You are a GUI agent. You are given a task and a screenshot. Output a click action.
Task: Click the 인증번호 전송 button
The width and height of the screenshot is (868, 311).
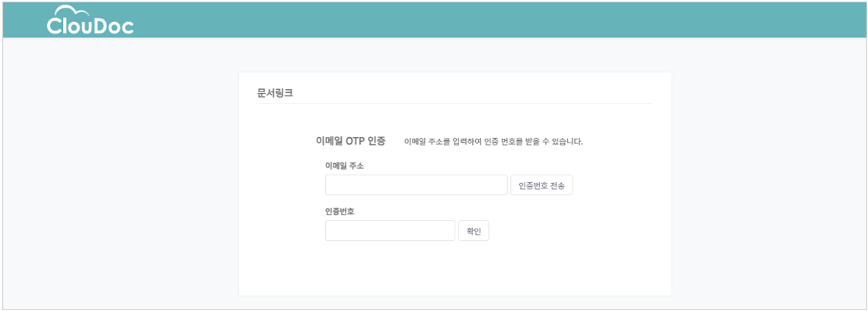541,185
